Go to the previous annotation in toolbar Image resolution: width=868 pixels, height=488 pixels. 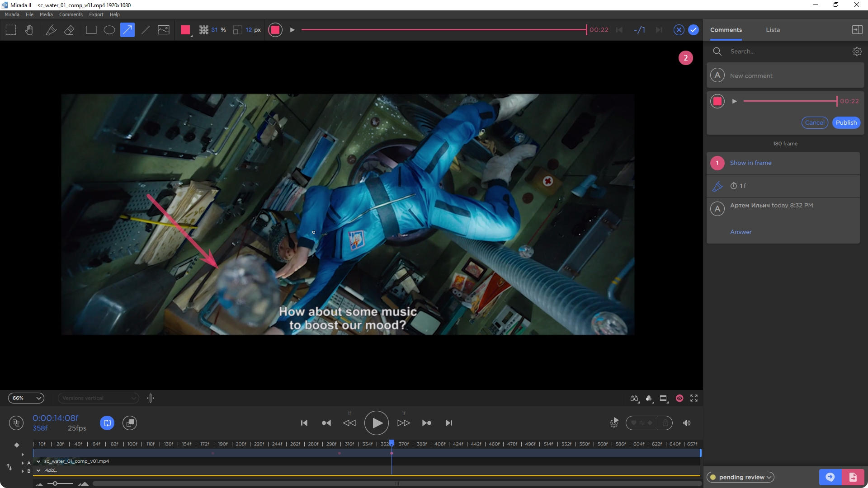pyautogui.click(x=619, y=30)
